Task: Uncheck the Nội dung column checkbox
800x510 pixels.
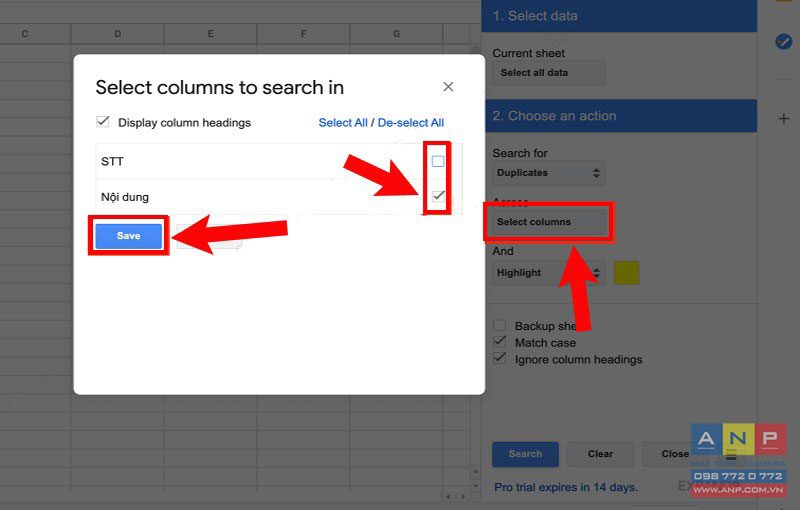Action: pyautogui.click(x=438, y=196)
